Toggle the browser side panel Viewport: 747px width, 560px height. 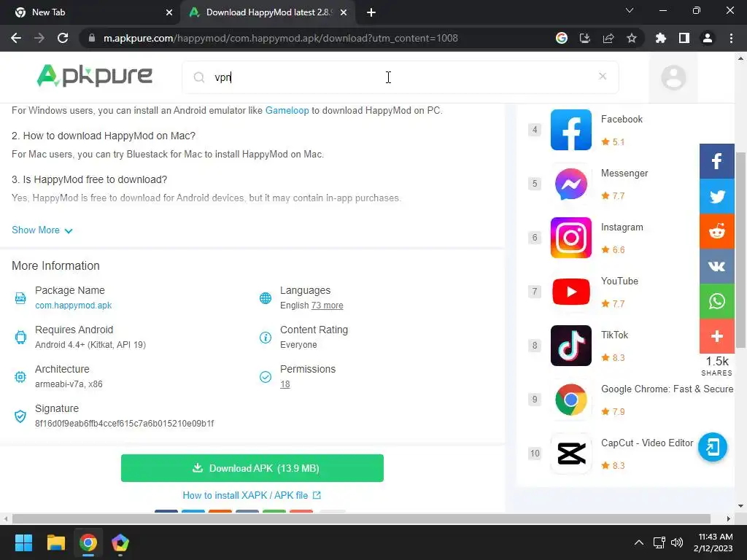(684, 38)
